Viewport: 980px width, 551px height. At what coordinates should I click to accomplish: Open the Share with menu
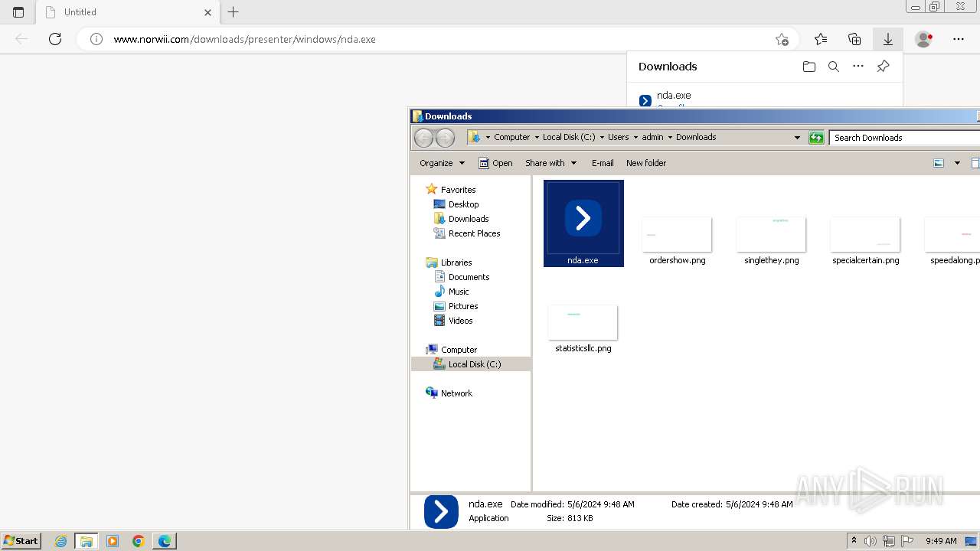550,163
